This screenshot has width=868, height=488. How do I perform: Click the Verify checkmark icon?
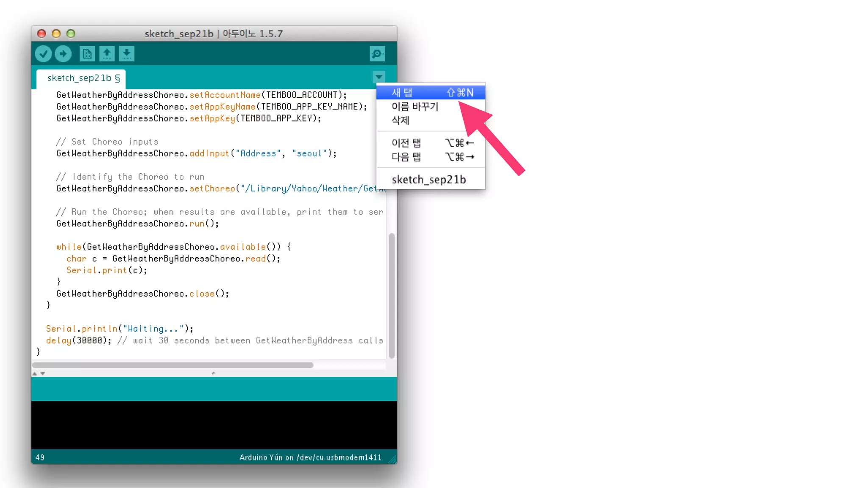click(x=43, y=54)
